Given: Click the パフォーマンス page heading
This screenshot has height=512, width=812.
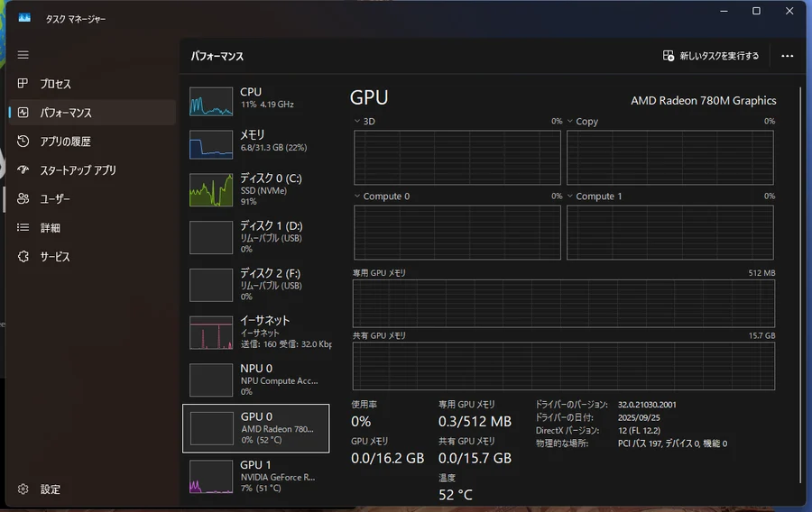Looking at the screenshot, I should coord(217,56).
